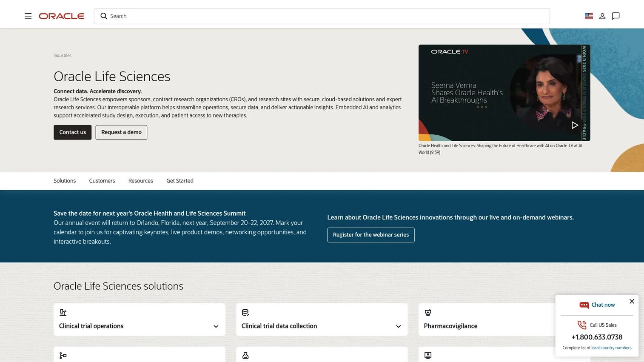Screen dimensions: 644x362
Task: Click the search magnifier icon
Action: pyautogui.click(x=104, y=16)
